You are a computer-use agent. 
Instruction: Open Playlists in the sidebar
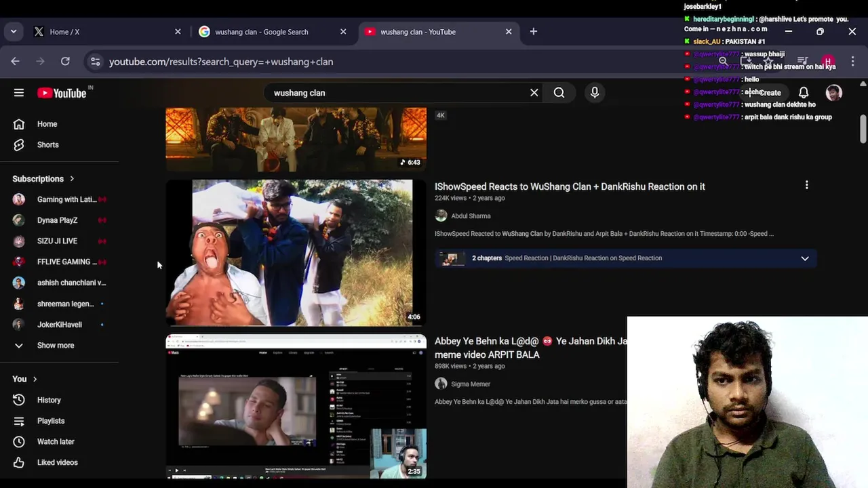51,421
